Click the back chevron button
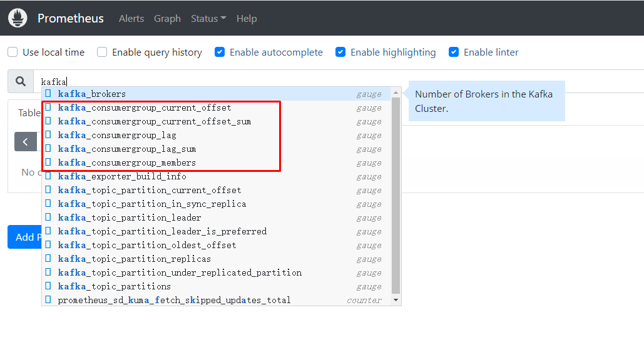 [x=26, y=142]
